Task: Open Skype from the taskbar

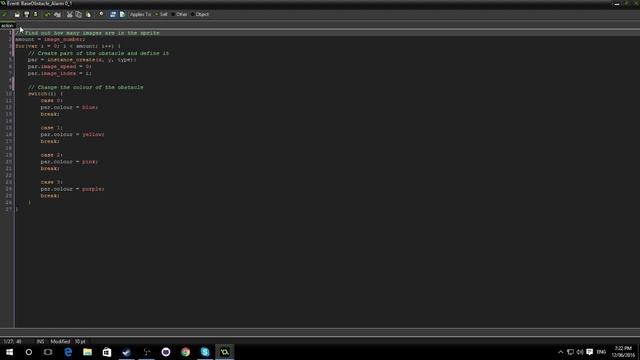Action: pos(205,352)
